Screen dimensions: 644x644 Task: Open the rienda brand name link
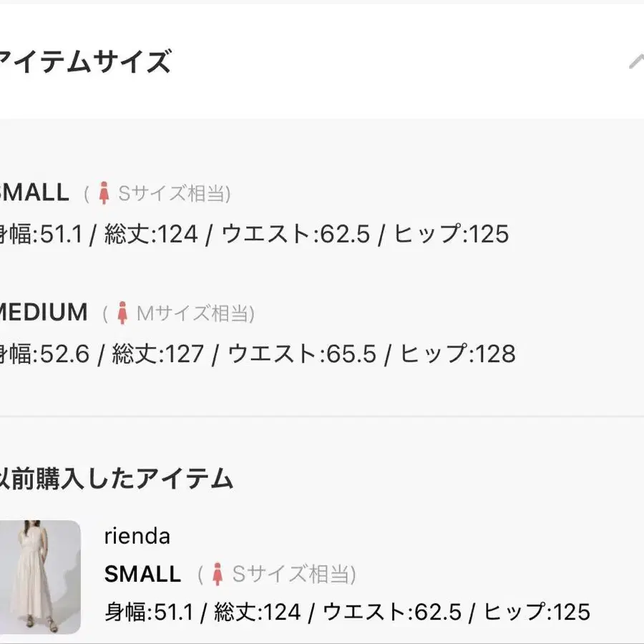point(137,537)
